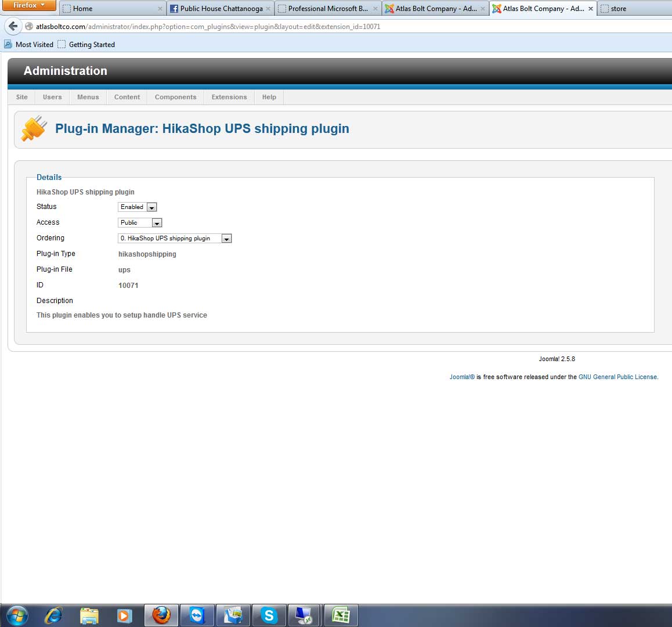Viewport: 672px width, 627px height.
Task: Click the Administration header title
Action: click(x=65, y=71)
